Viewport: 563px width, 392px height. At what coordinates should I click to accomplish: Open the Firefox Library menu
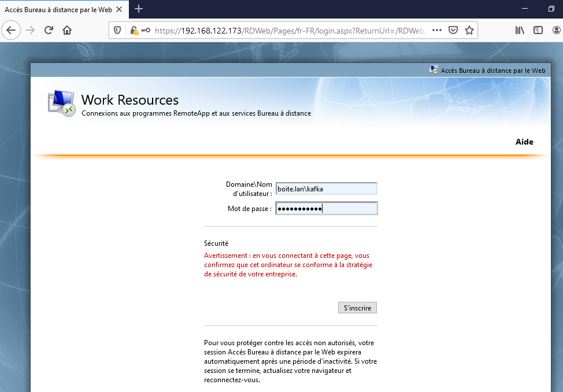[520, 30]
